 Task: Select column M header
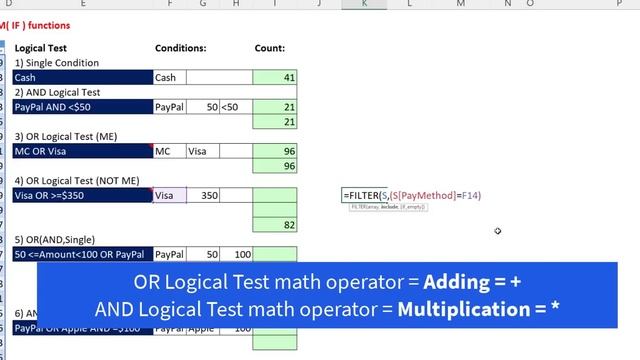click(461, 4)
